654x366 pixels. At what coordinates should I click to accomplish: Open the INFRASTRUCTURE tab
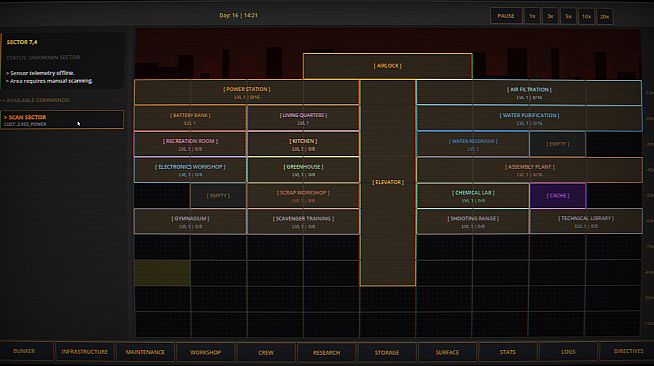coord(85,351)
